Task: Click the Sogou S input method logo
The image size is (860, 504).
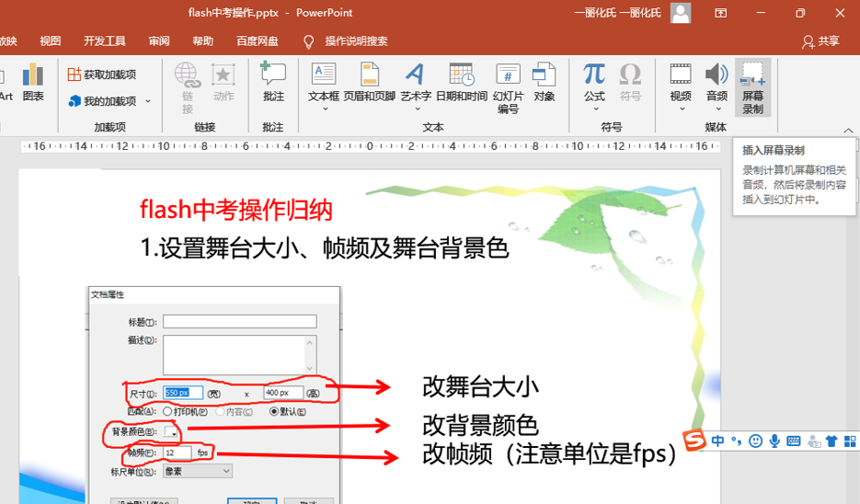Action: (x=694, y=440)
